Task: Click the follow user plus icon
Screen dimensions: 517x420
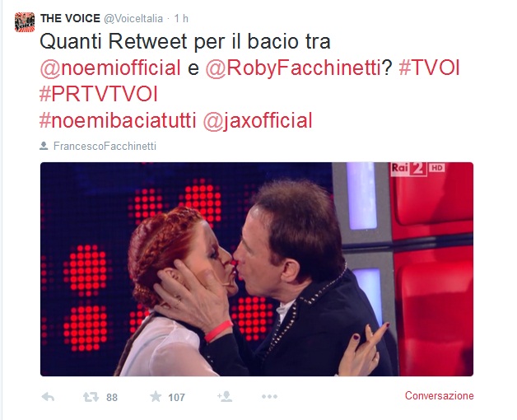Action: tap(225, 396)
